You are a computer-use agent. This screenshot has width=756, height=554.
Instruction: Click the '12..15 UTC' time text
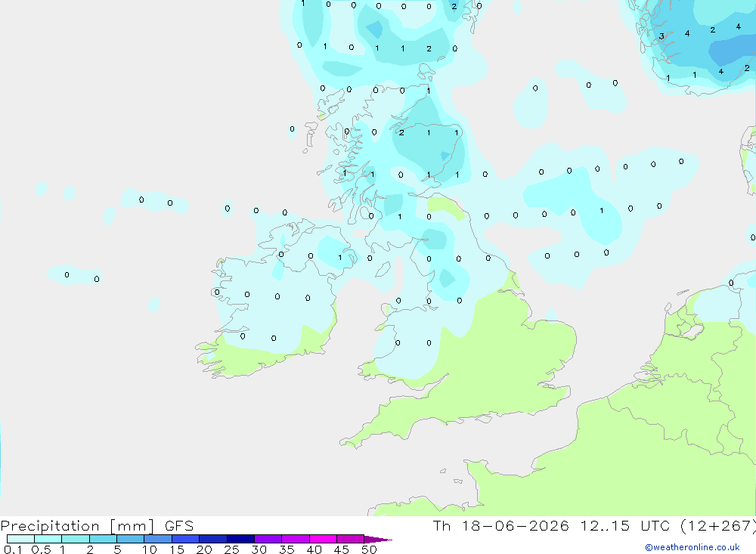pyautogui.click(x=625, y=525)
